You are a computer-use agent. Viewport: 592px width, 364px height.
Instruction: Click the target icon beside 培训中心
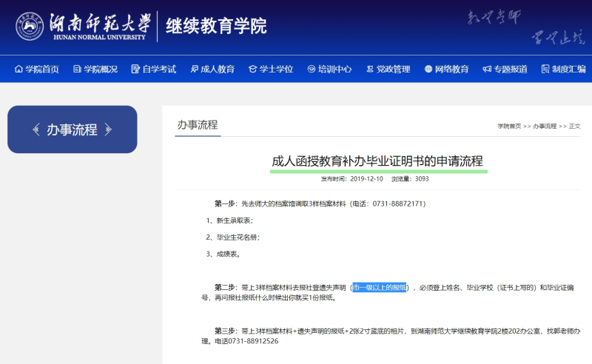311,69
